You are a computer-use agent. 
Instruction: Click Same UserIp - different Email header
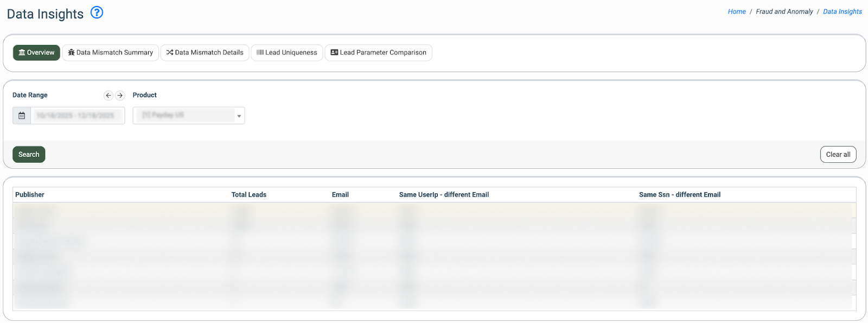(444, 195)
